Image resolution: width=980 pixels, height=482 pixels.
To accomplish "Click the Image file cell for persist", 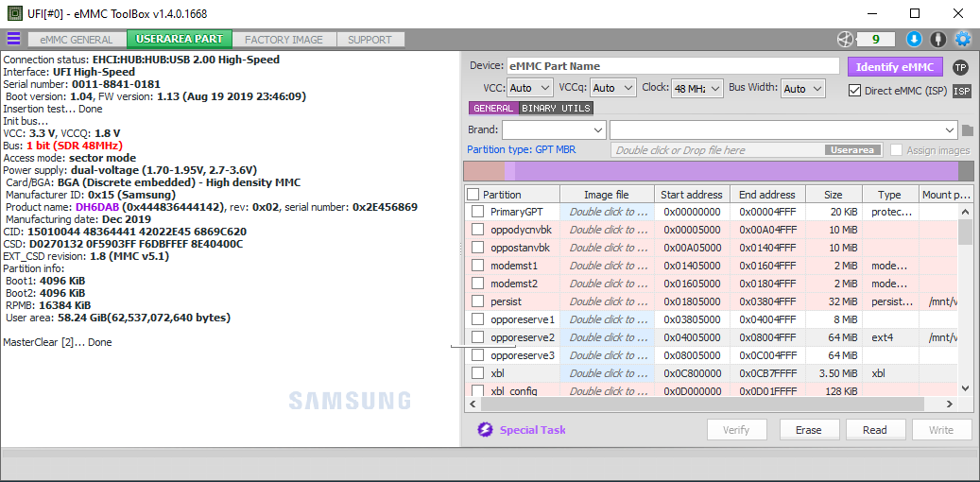I will click(x=607, y=301).
